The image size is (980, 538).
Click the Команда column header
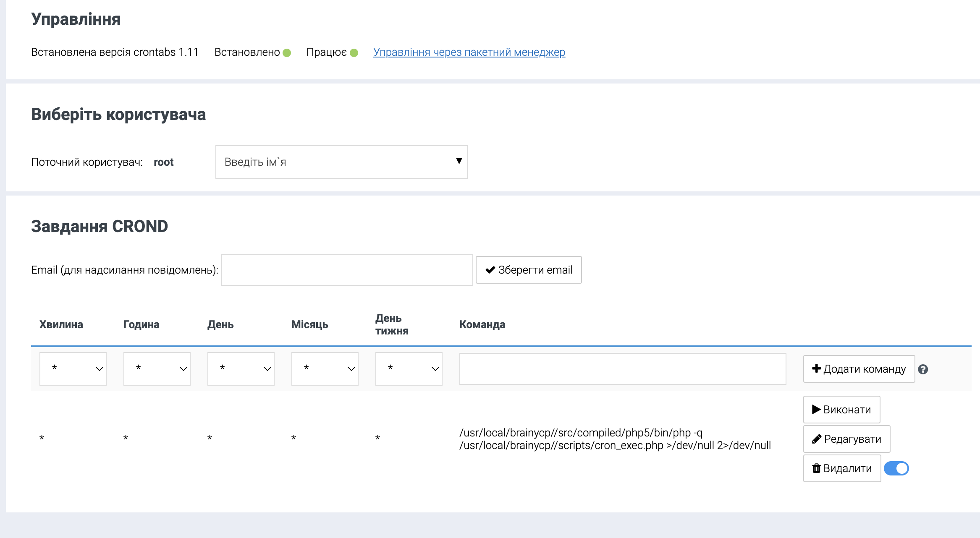(482, 324)
